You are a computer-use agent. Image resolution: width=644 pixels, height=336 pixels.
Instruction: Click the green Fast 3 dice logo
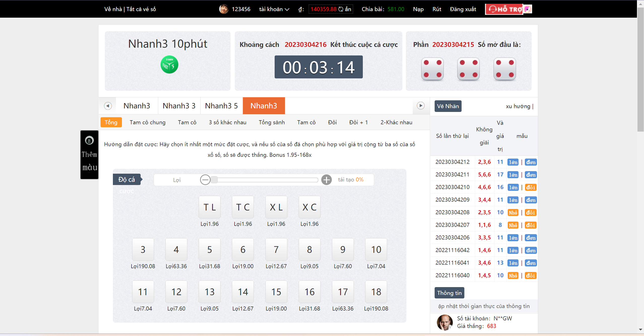point(169,65)
